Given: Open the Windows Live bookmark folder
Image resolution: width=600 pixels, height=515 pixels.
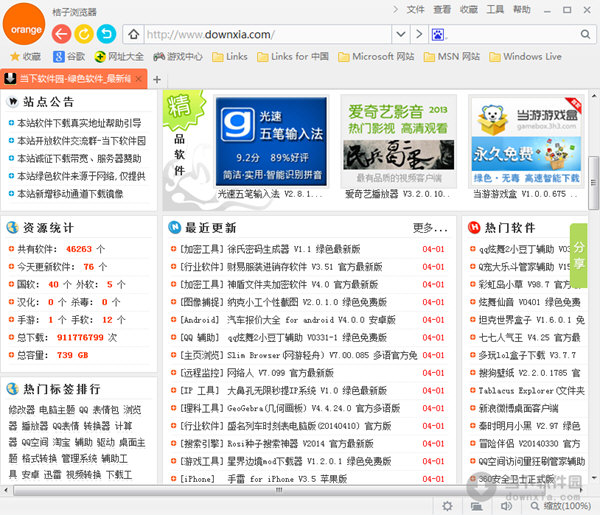Looking at the screenshot, I should pos(525,57).
